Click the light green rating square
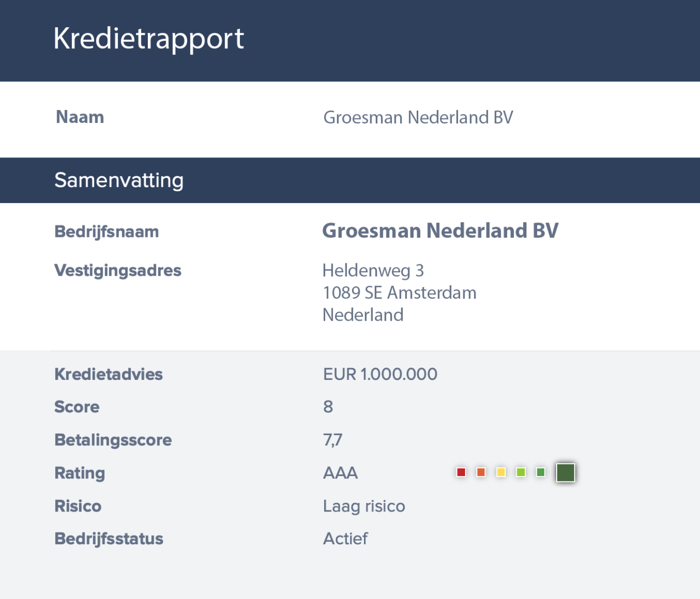The width and height of the screenshot is (700, 599). pyautogui.click(x=521, y=472)
